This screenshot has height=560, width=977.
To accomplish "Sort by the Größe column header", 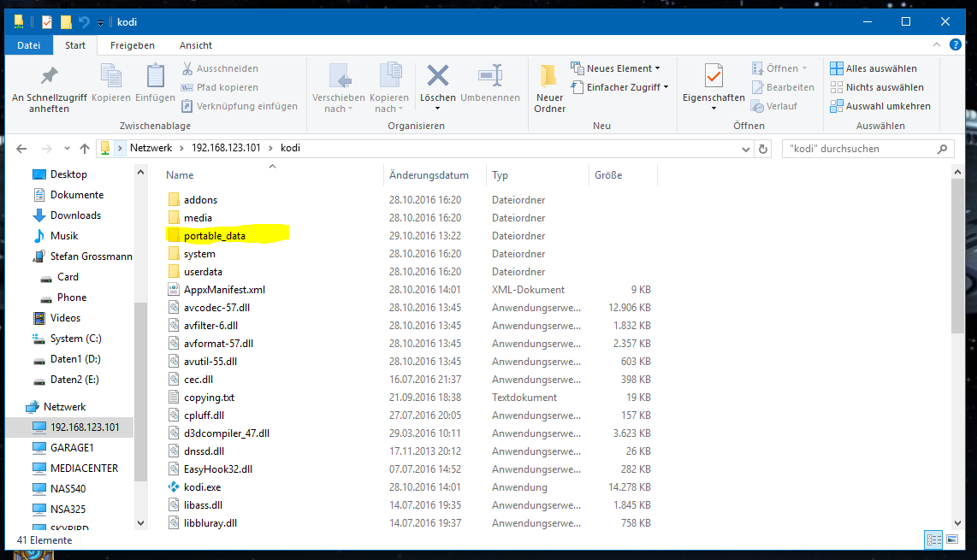I will 608,175.
